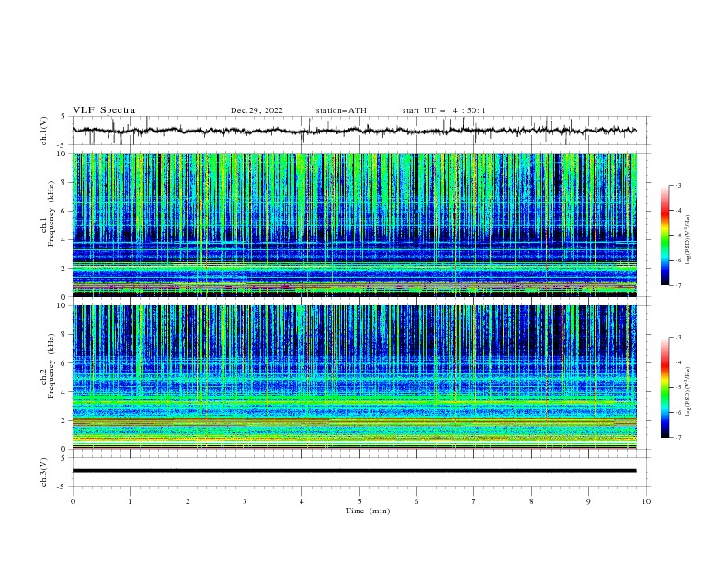Click the ch.1 colorbar "log(PSD)(V²/Hz)" label

point(688,240)
